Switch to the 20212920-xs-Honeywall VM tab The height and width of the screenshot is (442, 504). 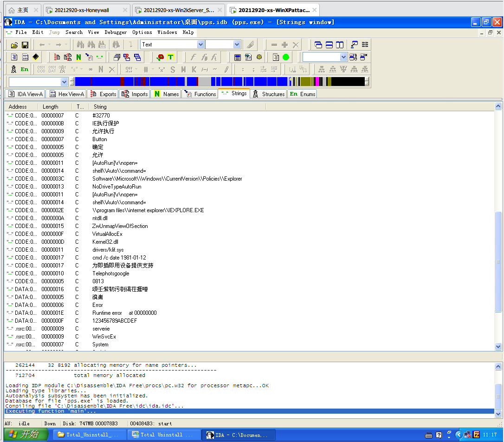(86, 10)
